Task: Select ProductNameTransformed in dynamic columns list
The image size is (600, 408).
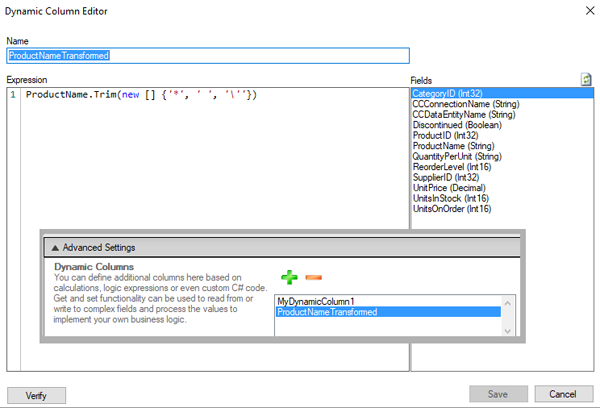Action: pos(327,312)
